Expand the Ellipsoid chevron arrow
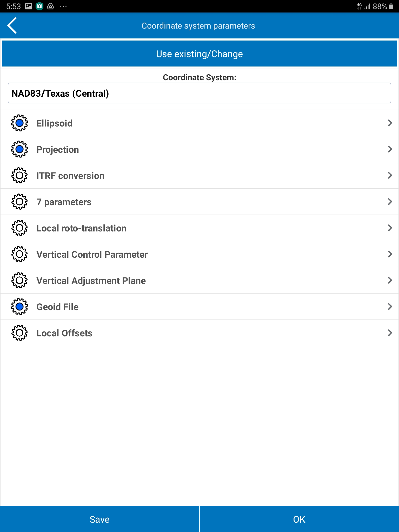The image size is (399, 532). [x=390, y=123]
